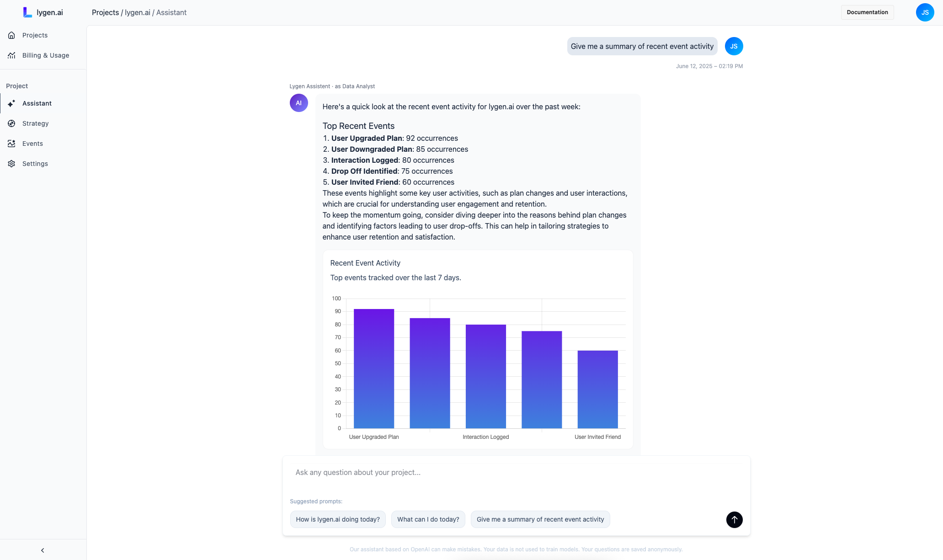Click 'Lygen Assistent · as Data Analyst' label
The image size is (943, 560).
click(332, 86)
